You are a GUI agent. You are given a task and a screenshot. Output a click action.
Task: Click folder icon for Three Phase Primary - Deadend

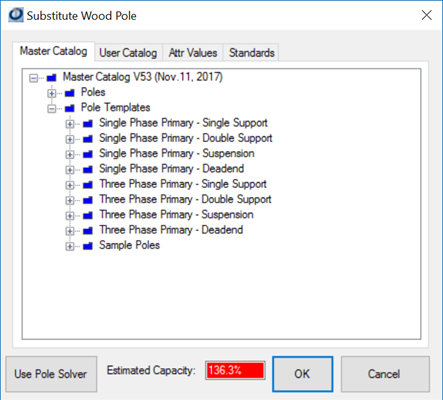88,231
